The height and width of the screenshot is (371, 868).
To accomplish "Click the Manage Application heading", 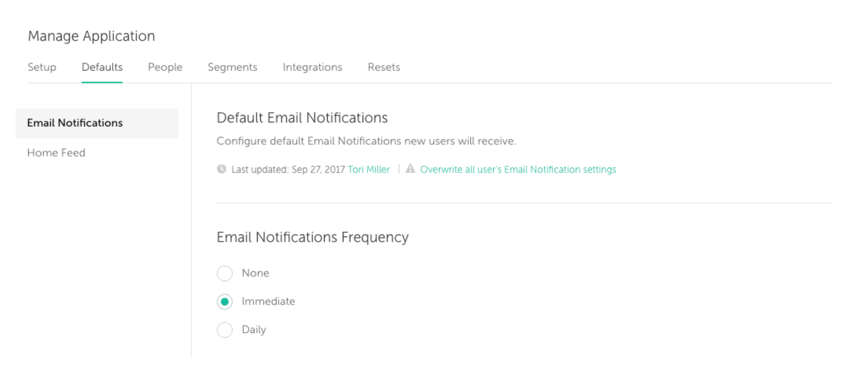I will point(92,36).
